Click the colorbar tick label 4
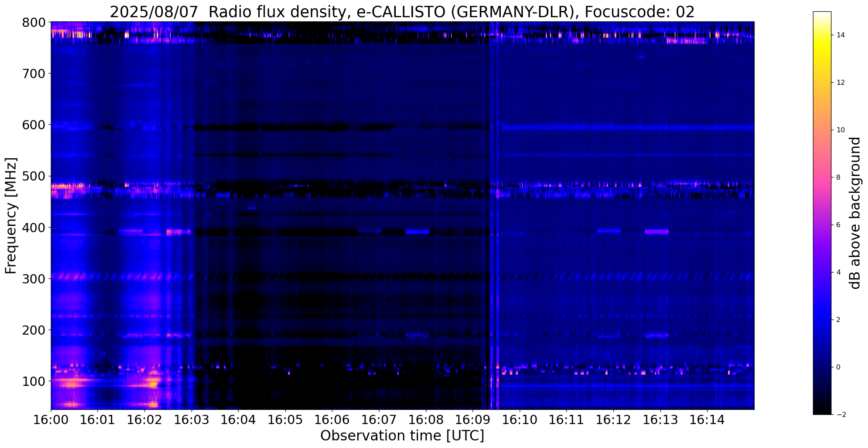Image resolution: width=868 pixels, height=448 pixels. click(x=838, y=272)
